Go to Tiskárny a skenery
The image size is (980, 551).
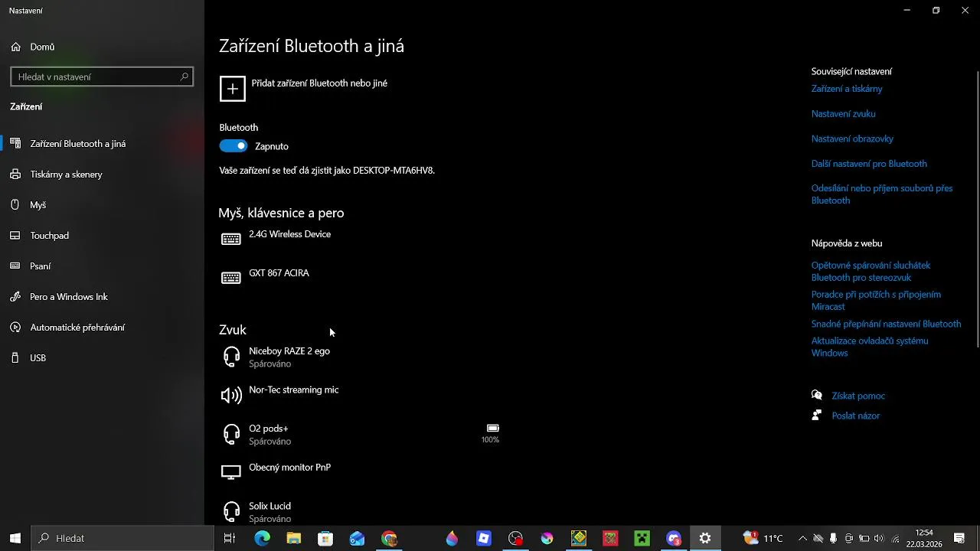pyautogui.click(x=102, y=174)
